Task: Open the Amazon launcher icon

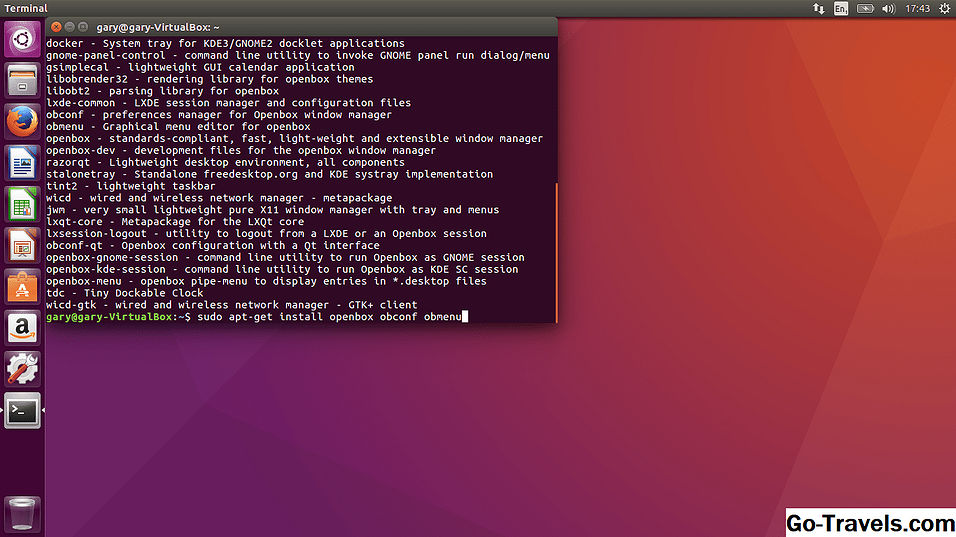Action: coord(23,328)
